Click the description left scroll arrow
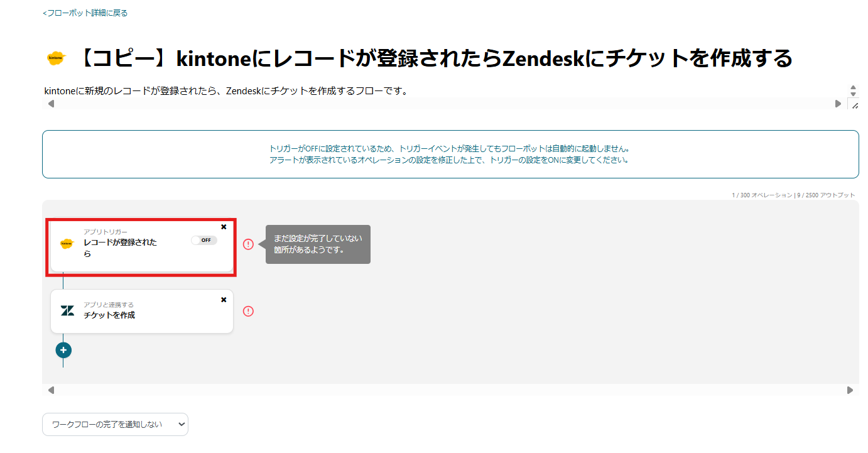This screenshot has height=453, width=868. (51, 104)
